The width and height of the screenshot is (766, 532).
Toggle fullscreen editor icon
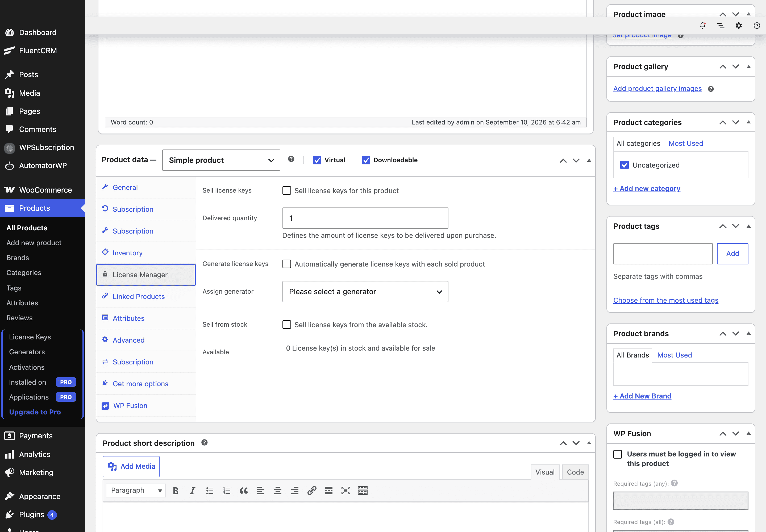pos(346,490)
